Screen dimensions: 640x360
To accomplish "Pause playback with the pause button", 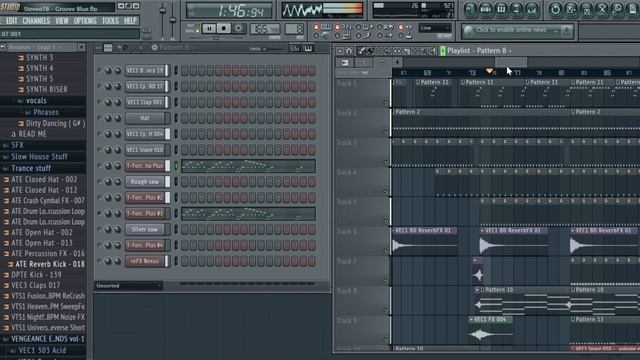I will tap(209, 29).
